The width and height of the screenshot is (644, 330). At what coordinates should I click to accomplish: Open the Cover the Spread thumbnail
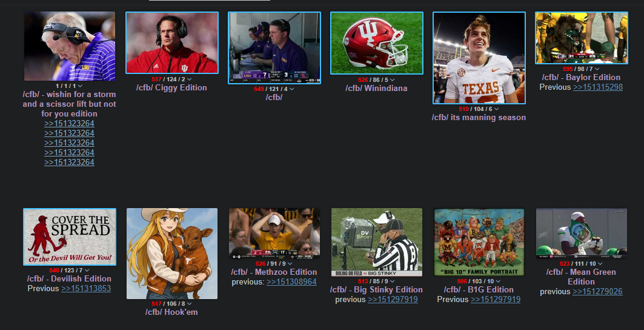(70, 237)
